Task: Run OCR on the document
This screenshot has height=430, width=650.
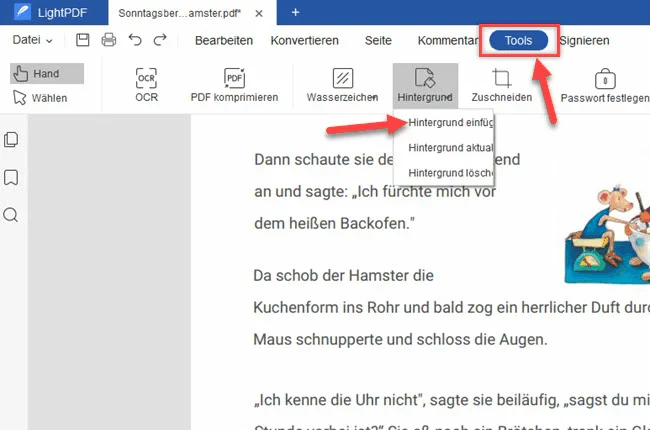Action: 146,85
